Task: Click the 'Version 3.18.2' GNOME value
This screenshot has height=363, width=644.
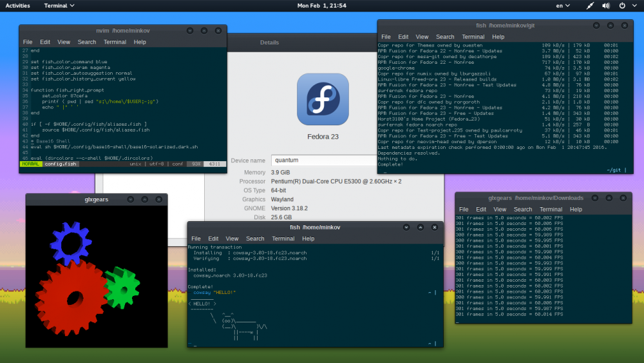Action: (x=289, y=208)
